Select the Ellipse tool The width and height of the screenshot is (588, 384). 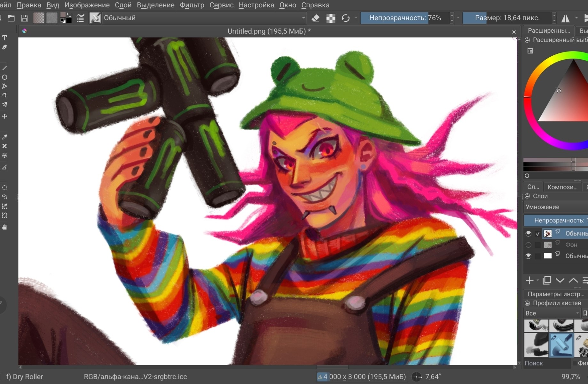4,77
